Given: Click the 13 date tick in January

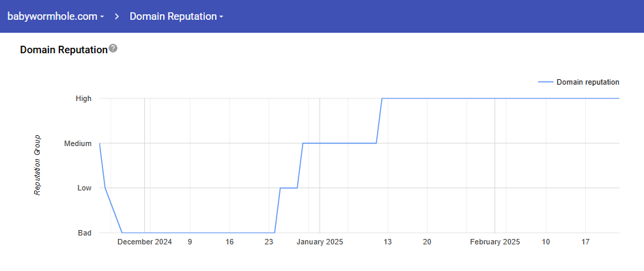Looking at the screenshot, I should tap(388, 242).
